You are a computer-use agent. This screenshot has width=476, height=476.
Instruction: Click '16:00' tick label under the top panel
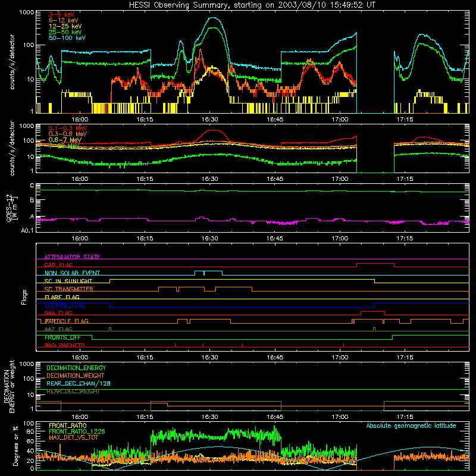pyautogui.click(x=80, y=120)
